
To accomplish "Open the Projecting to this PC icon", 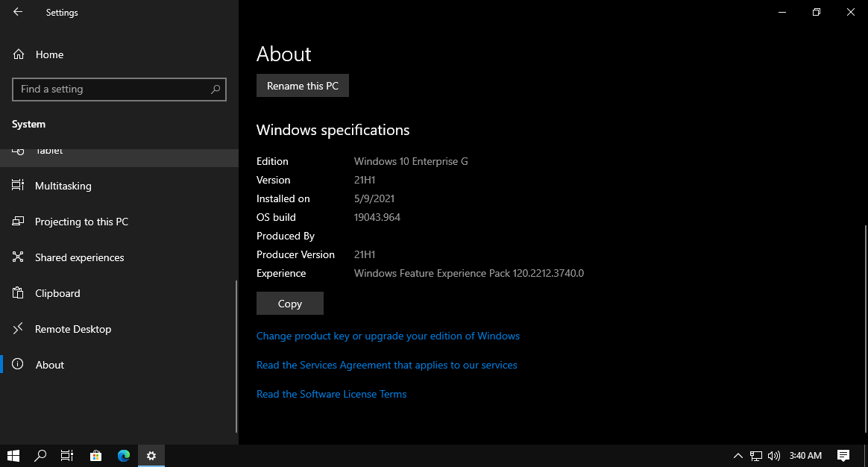I will [18, 221].
